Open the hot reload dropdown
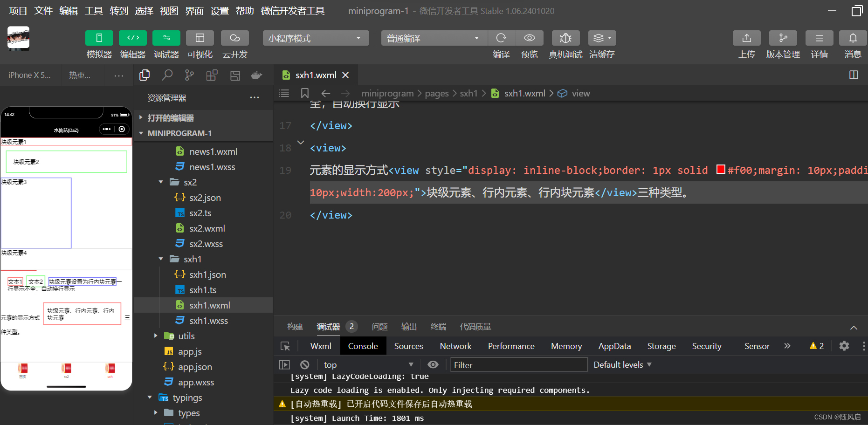The image size is (868, 425). click(x=80, y=75)
